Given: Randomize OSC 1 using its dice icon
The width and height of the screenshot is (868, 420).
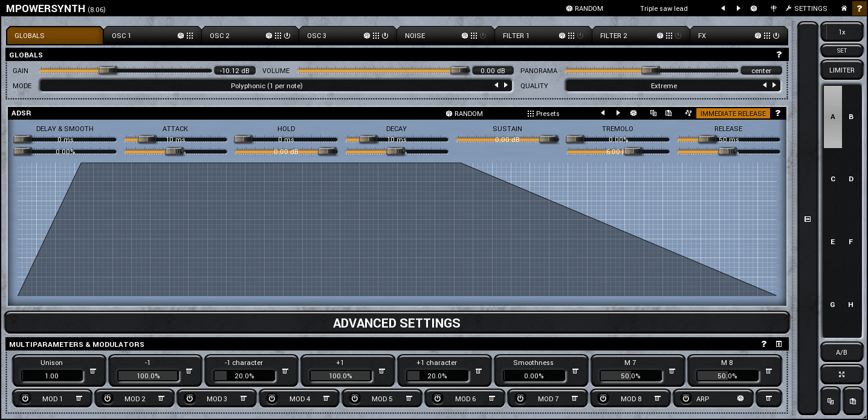Looking at the screenshot, I should (x=181, y=36).
